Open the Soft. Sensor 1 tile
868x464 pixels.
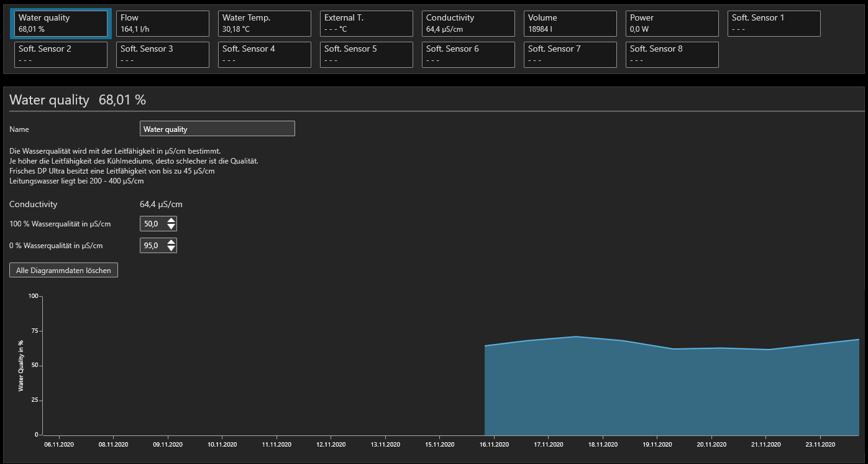pos(774,24)
